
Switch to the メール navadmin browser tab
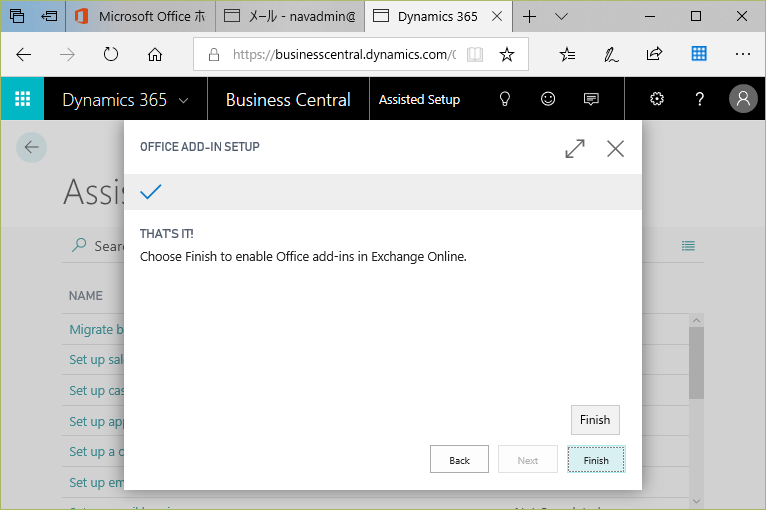[x=290, y=16]
